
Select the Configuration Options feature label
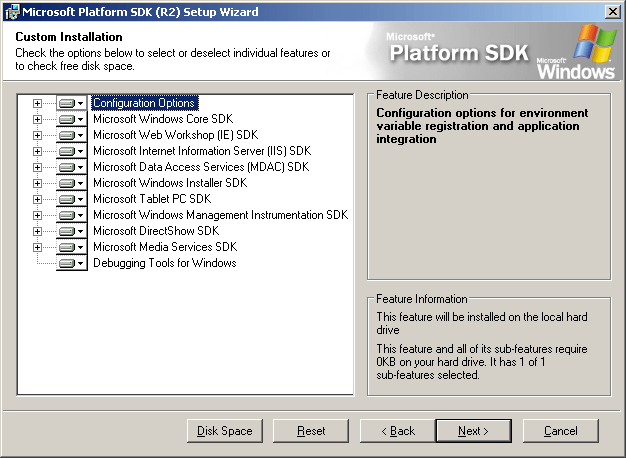click(x=144, y=103)
